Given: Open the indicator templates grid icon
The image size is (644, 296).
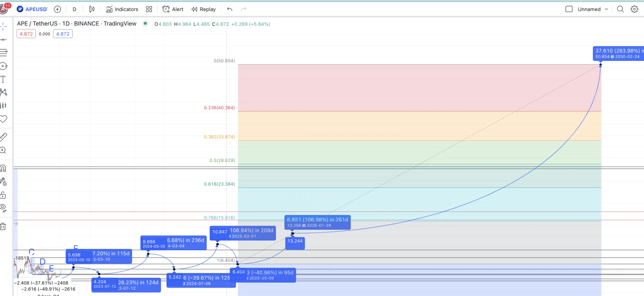Looking at the screenshot, I should (149, 9).
